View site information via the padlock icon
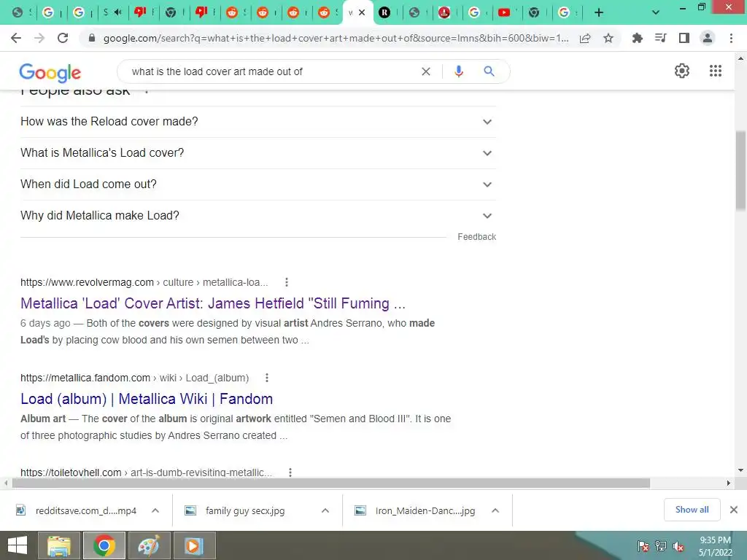747x560 pixels. (x=91, y=38)
